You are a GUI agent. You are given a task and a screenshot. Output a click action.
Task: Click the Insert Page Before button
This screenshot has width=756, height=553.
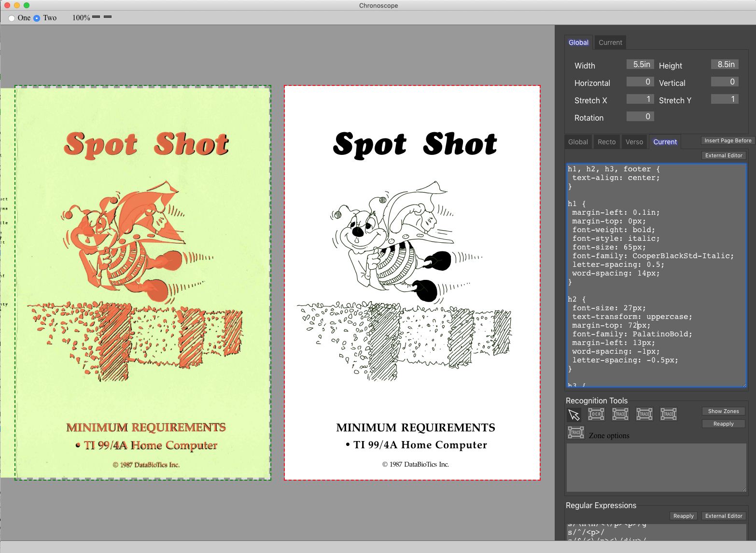728,140
